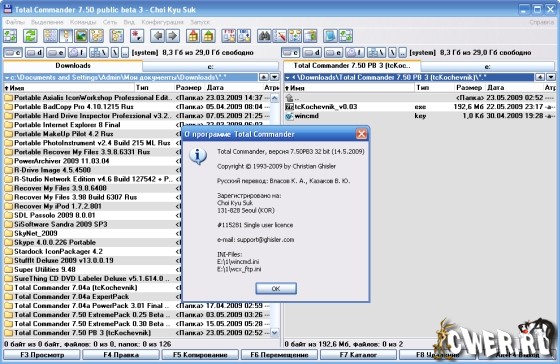This screenshot has height=364, width=560.
Task: Click OK in the about dialog
Action: point(276,288)
